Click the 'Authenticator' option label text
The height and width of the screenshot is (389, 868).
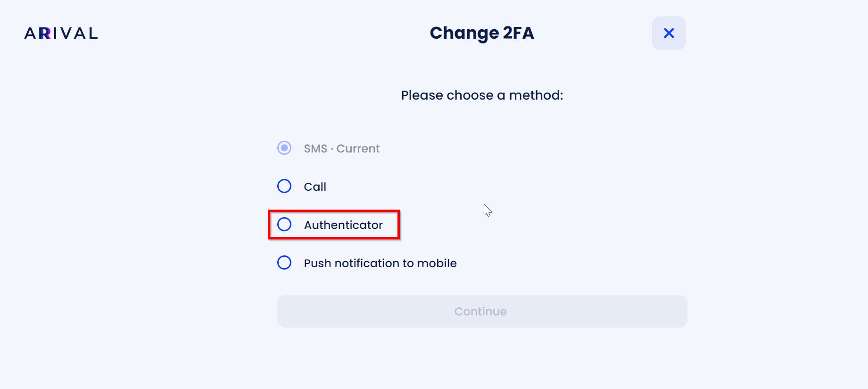pyautogui.click(x=343, y=225)
